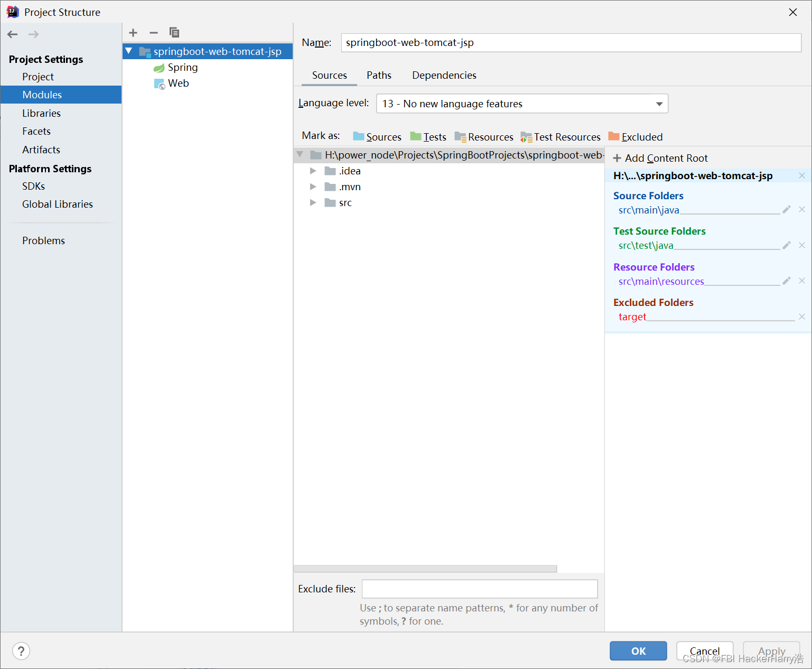This screenshot has width=812, height=669.
Task: Open help with question mark button
Action: pos(21,651)
